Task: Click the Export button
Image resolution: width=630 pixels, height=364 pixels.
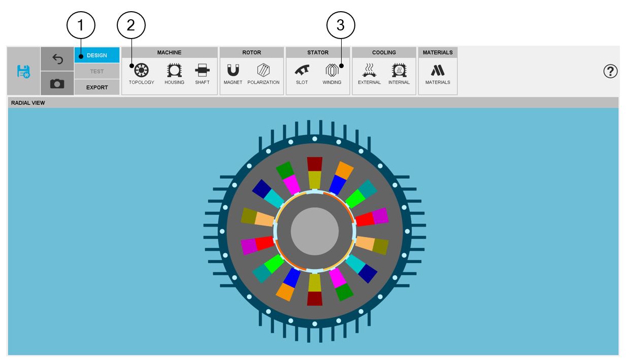Action: (97, 87)
